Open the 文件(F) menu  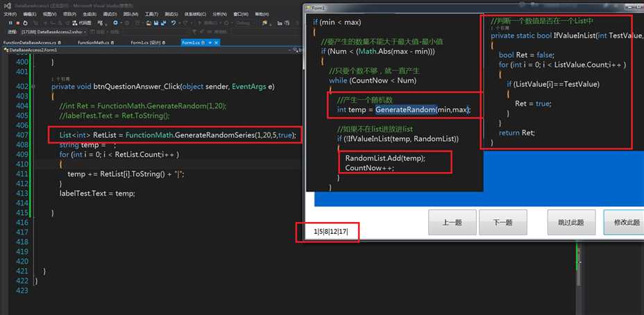coord(10,15)
